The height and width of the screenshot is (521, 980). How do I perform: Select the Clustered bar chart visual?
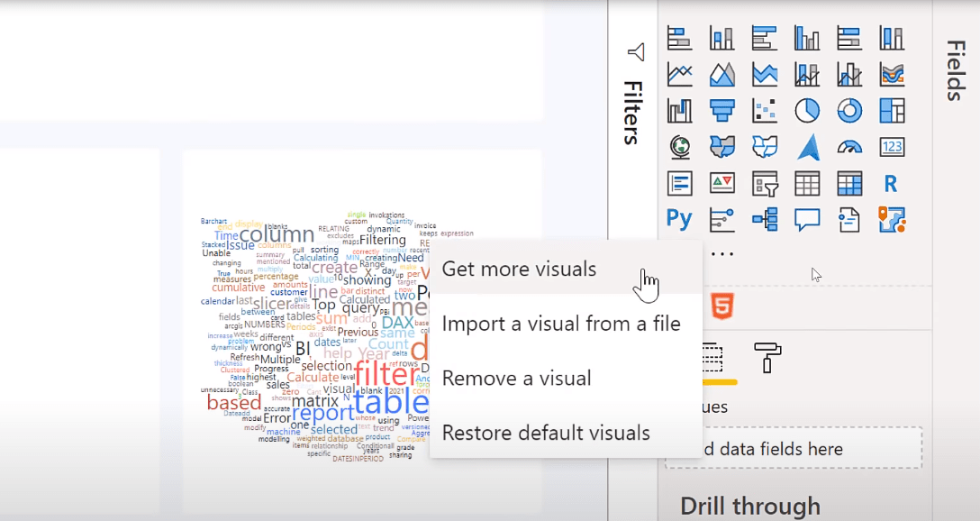click(x=765, y=38)
